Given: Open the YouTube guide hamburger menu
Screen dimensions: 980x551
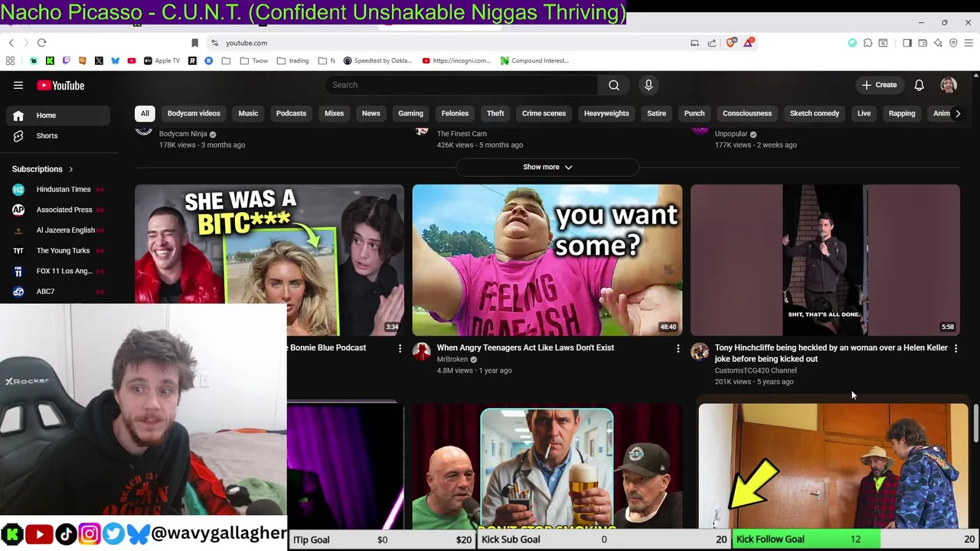Looking at the screenshot, I should (18, 85).
